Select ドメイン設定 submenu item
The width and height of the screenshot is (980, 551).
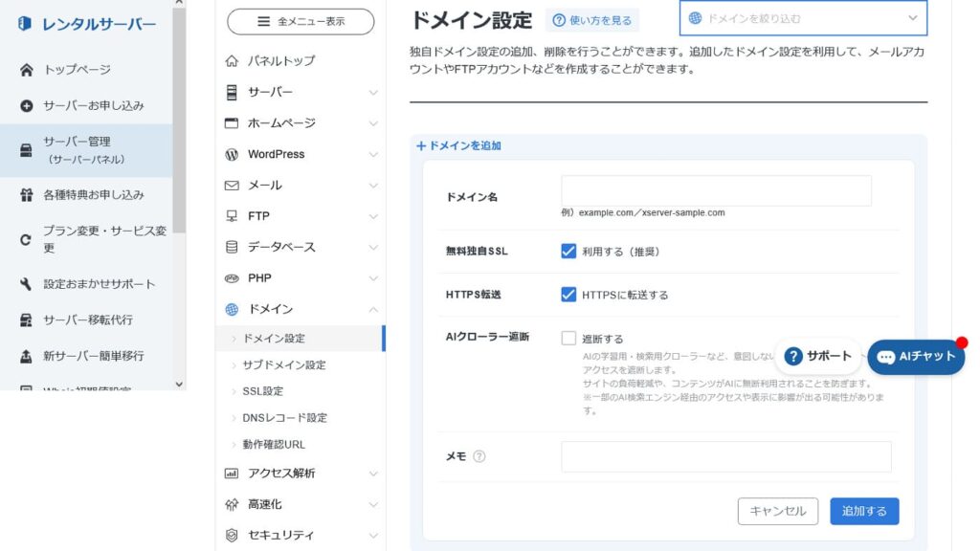pyautogui.click(x=301, y=338)
